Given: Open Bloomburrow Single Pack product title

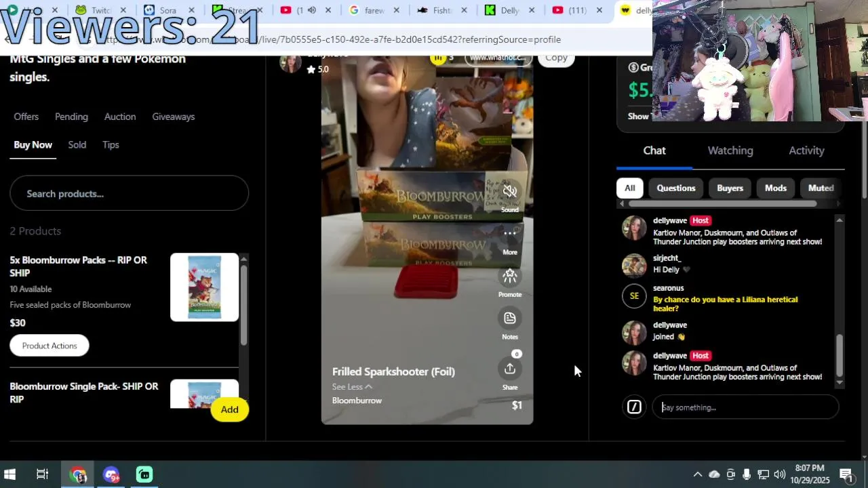Looking at the screenshot, I should [x=83, y=392].
